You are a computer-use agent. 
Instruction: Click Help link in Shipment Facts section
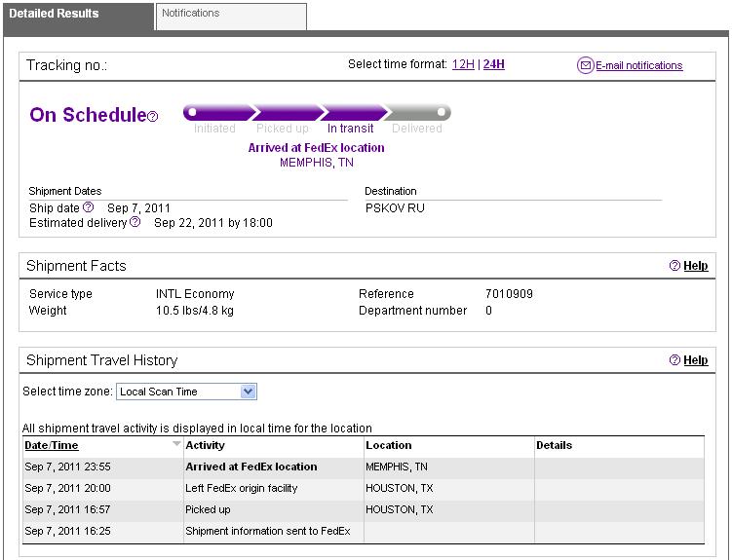[695, 266]
